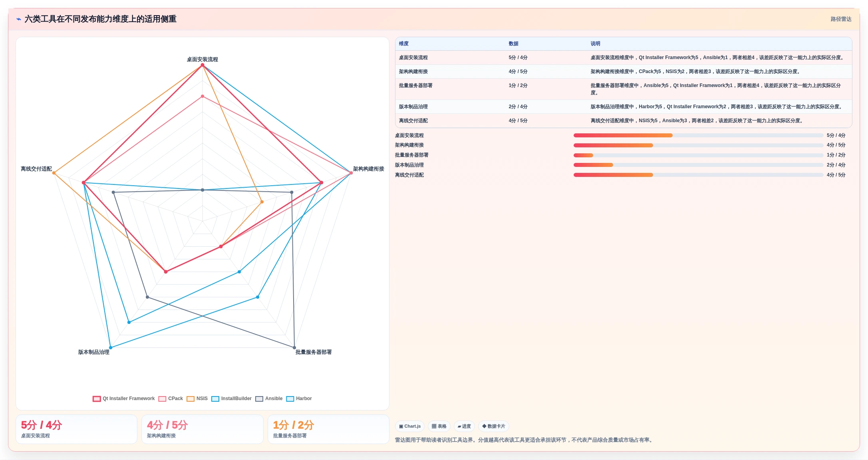This screenshot has height=460, width=868.
Task: Click the footnote text about 雷达图
Action: pyautogui.click(x=524, y=440)
